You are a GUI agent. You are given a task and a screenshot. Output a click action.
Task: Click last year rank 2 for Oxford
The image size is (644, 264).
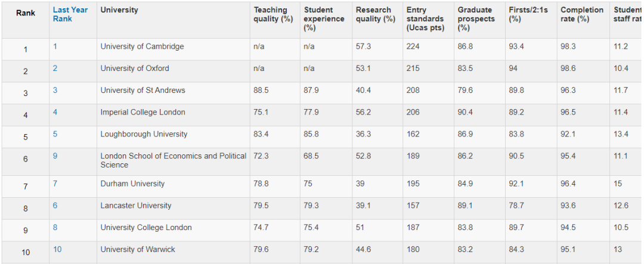point(55,68)
